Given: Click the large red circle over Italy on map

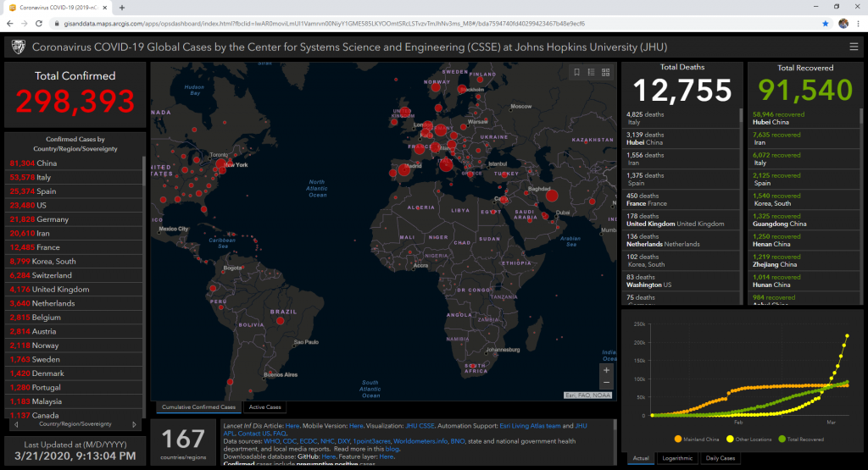Looking at the screenshot, I should click(446, 165).
